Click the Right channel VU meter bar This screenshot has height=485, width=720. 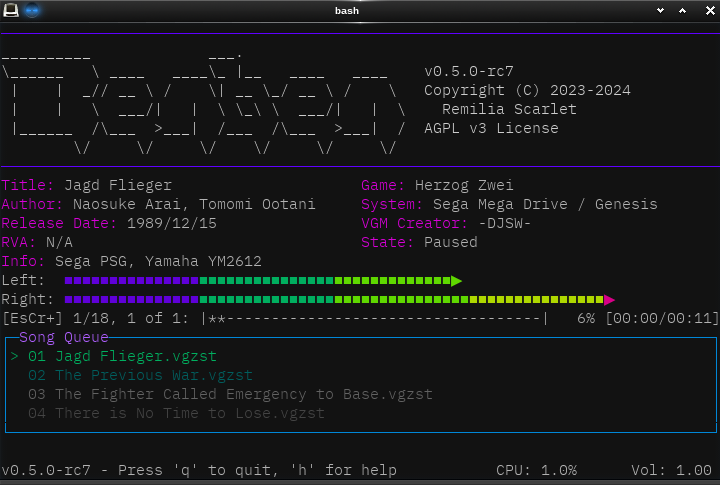click(x=339, y=300)
